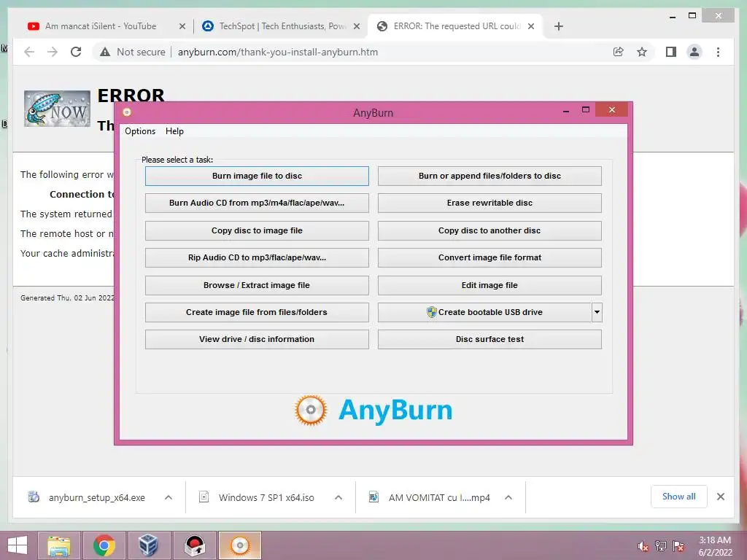Screen dimensions: 747x560
Task: Click the Squid NOW logo image
Action: point(57,109)
